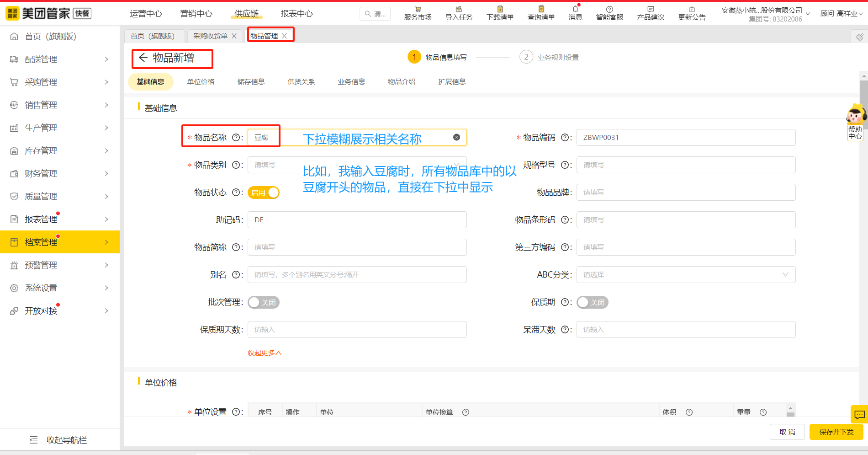Switch to the 单位价格 tab
Image resolution: width=868 pixels, height=455 pixels.
201,81
